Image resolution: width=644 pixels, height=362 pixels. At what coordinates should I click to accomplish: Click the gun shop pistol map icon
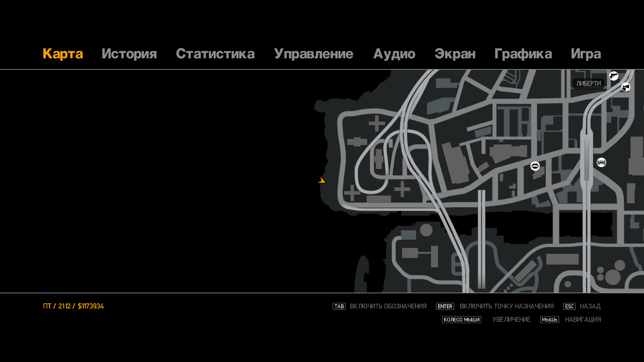coord(614,76)
